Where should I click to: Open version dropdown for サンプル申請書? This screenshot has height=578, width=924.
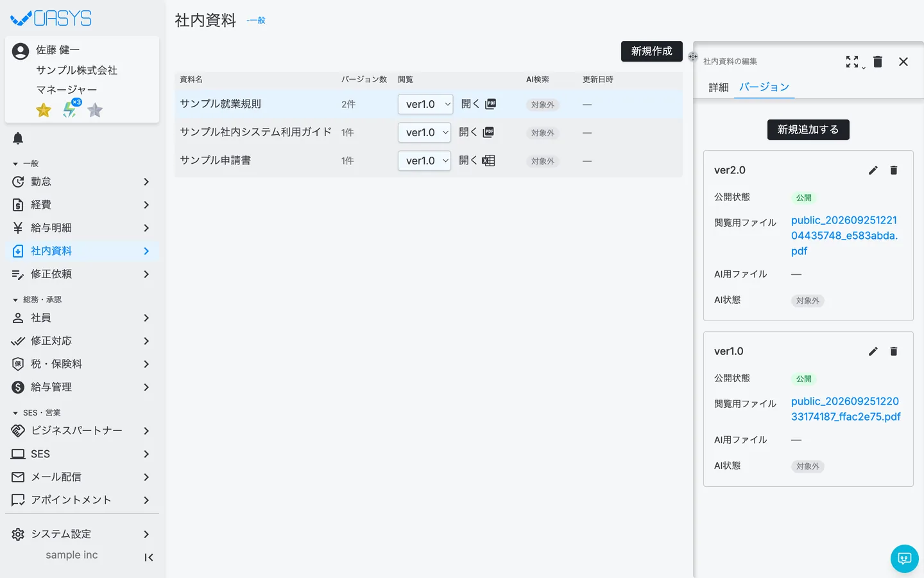point(424,161)
